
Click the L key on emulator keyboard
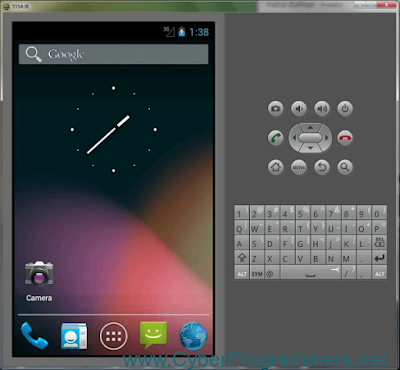[x=364, y=242]
